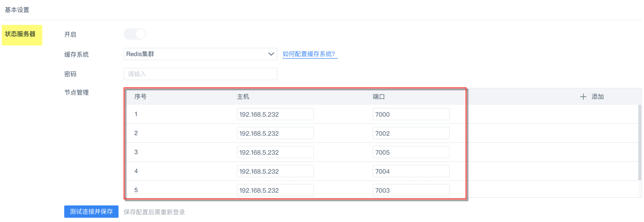644x222 pixels.
Task: Click host field of node row 4
Action: (x=275, y=171)
